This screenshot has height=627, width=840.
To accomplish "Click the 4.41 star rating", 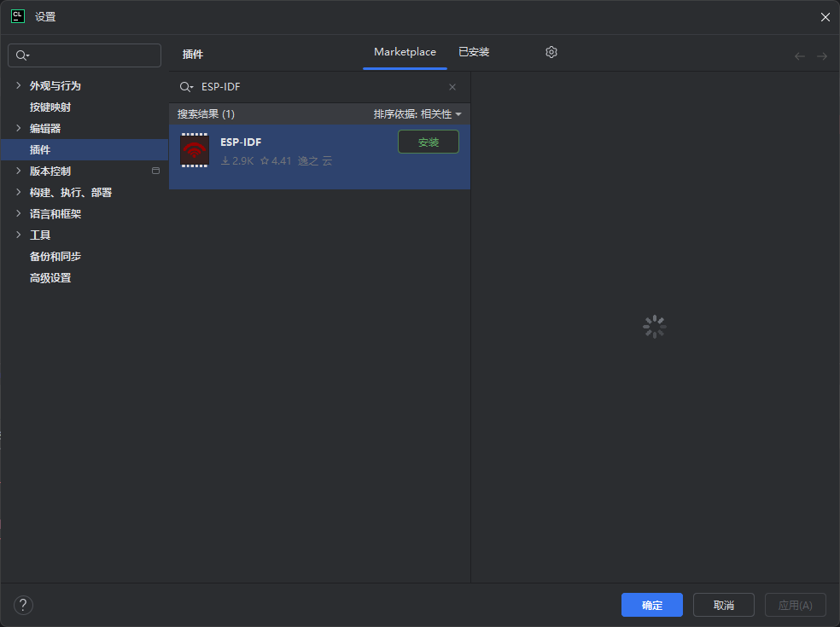I will tap(276, 161).
